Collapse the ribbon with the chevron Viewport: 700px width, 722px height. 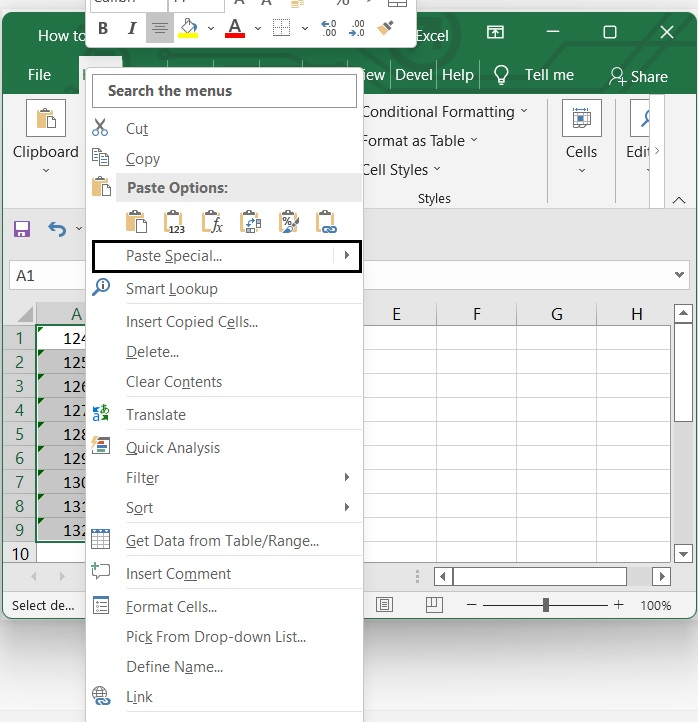[x=679, y=200]
